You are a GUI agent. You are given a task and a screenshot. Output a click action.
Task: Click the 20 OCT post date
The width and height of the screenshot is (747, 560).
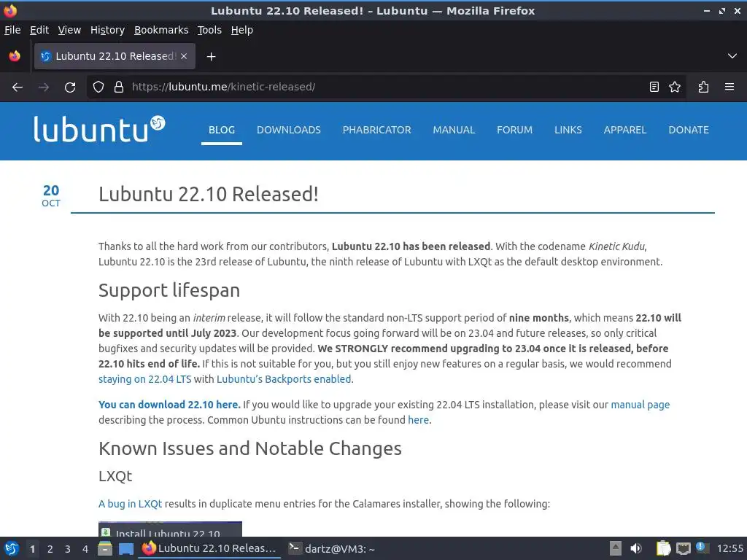pos(51,195)
